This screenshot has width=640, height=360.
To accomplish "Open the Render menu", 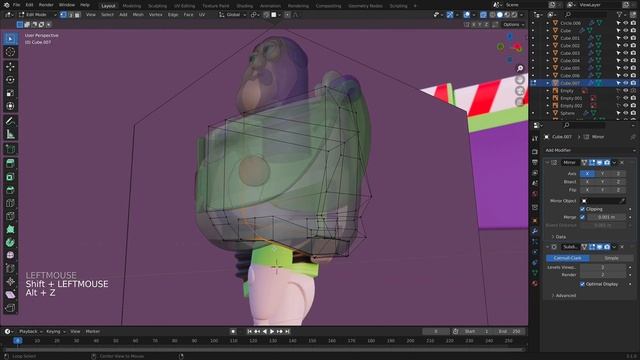I will coord(46,5).
